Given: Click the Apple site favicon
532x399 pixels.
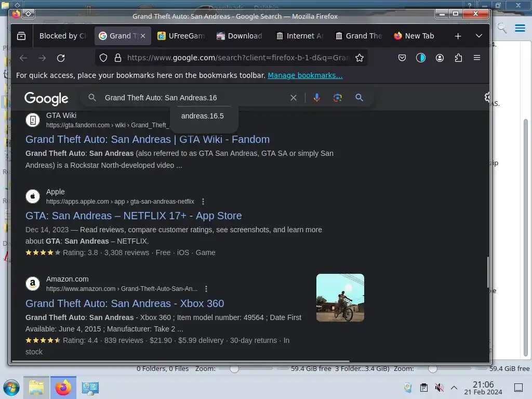Looking at the screenshot, I should point(33,196).
